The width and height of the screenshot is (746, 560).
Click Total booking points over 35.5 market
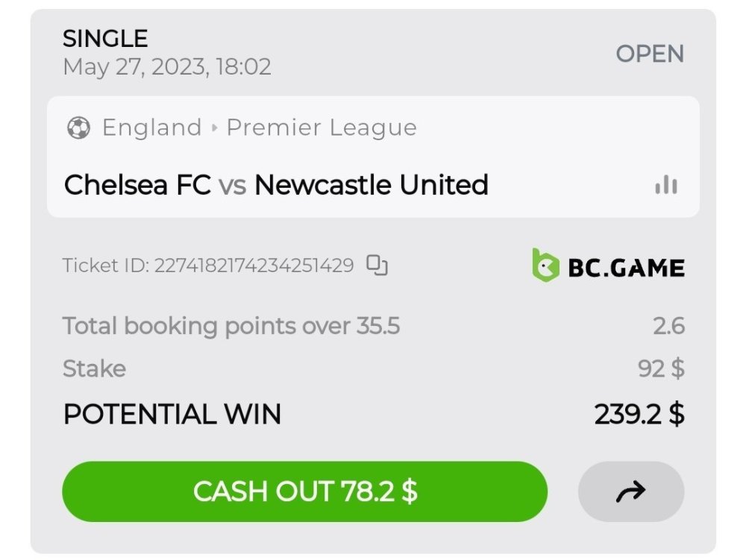coord(231,326)
